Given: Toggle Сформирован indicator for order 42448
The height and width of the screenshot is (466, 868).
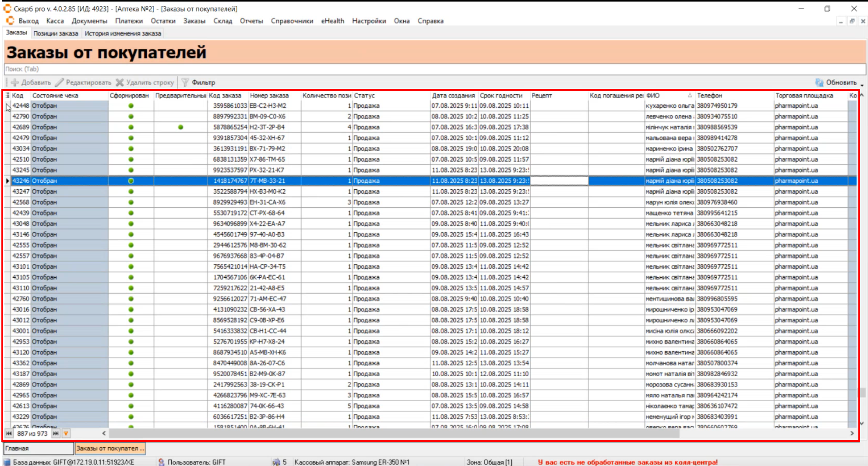Looking at the screenshot, I should (131, 106).
